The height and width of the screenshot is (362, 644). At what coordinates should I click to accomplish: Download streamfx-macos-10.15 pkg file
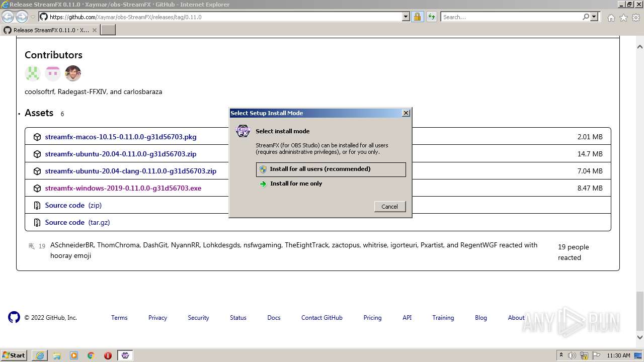tap(121, 137)
